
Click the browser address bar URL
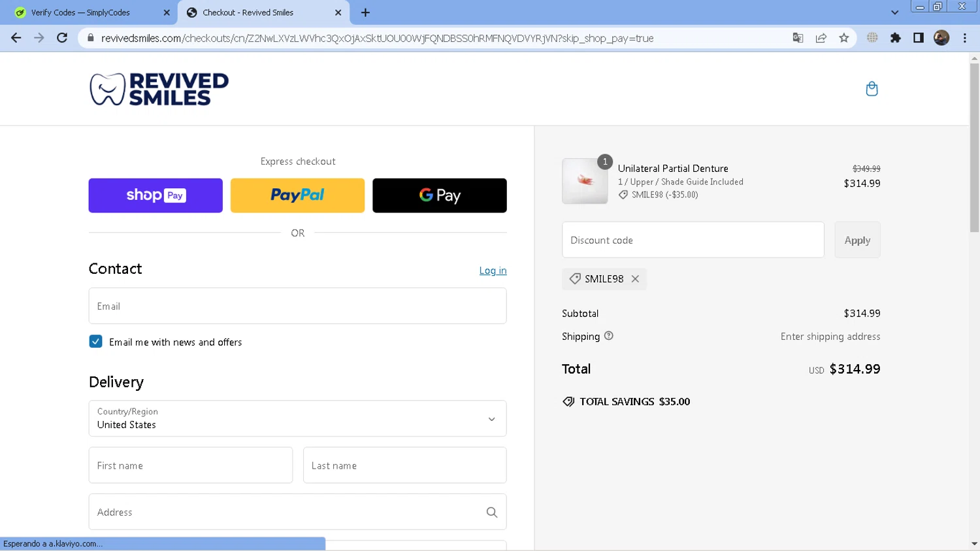(x=378, y=38)
